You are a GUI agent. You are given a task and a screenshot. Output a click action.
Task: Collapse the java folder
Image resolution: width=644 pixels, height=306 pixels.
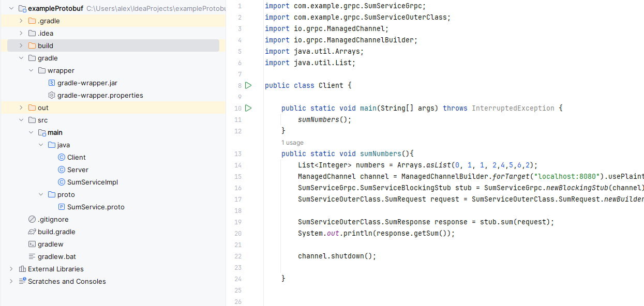click(41, 145)
